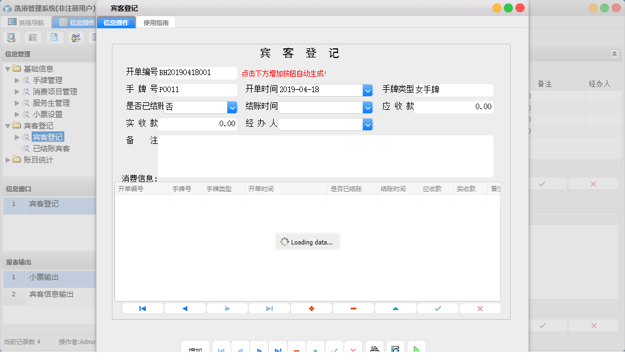Click the green checkmark confirm icon
The width and height of the screenshot is (625, 364).
tap(437, 308)
